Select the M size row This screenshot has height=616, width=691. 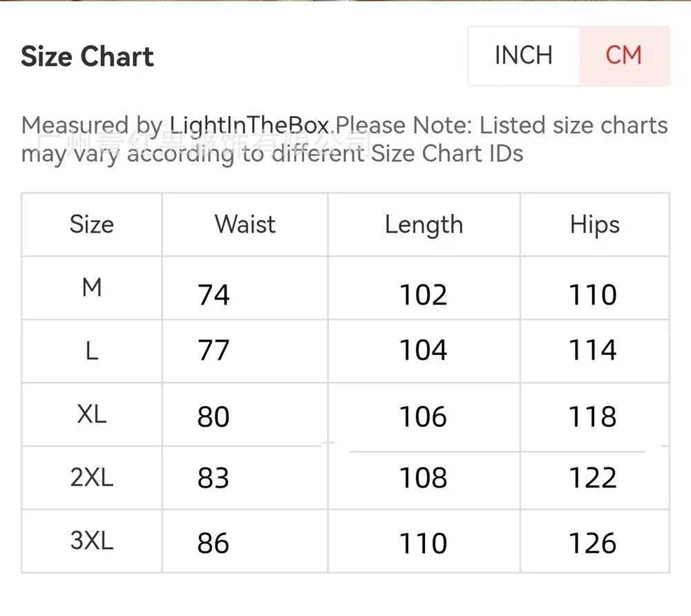pos(91,288)
